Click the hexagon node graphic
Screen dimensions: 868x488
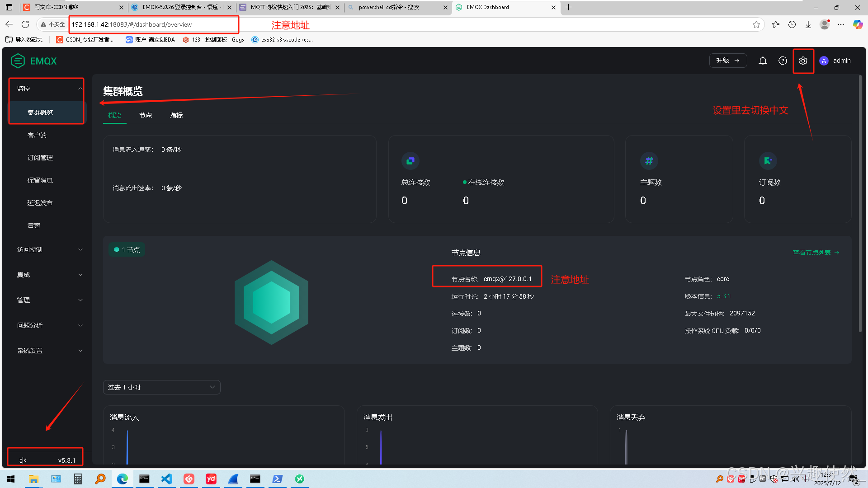[271, 302]
